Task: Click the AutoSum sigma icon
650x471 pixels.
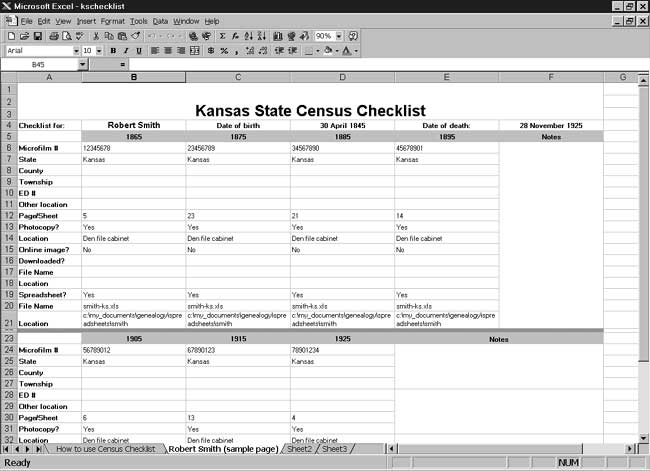Action: [222, 36]
